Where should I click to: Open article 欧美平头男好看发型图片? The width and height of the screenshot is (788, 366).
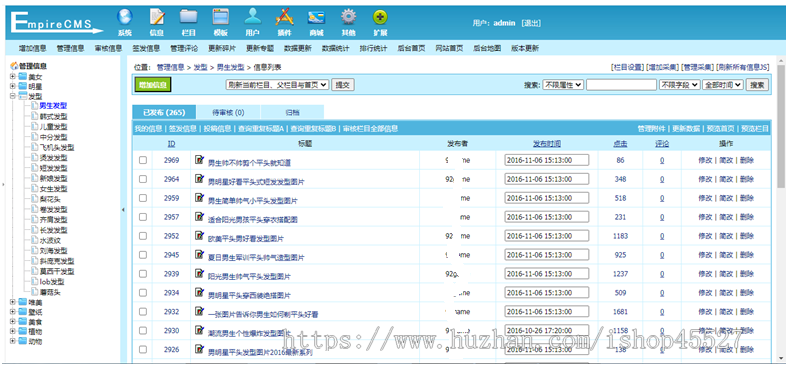[x=246, y=238]
